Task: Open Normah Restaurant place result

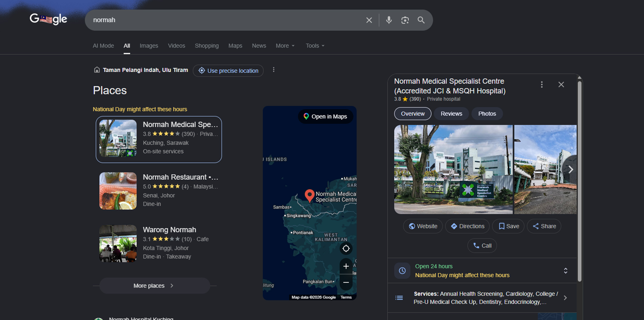Action: [159, 191]
